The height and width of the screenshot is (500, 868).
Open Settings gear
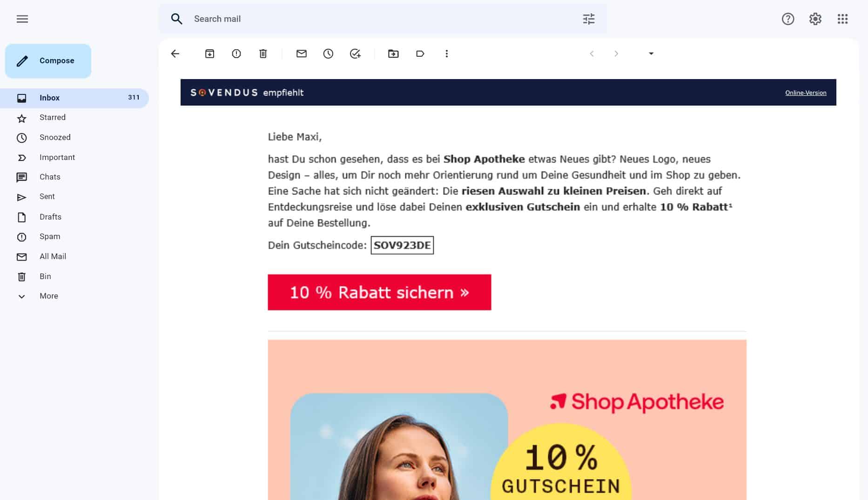click(x=815, y=19)
